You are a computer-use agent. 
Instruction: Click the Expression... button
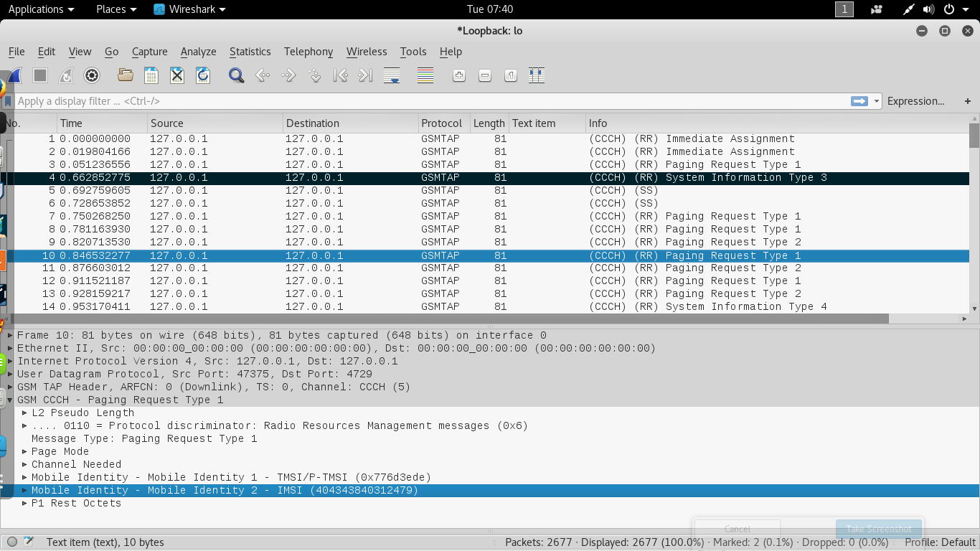915,101
